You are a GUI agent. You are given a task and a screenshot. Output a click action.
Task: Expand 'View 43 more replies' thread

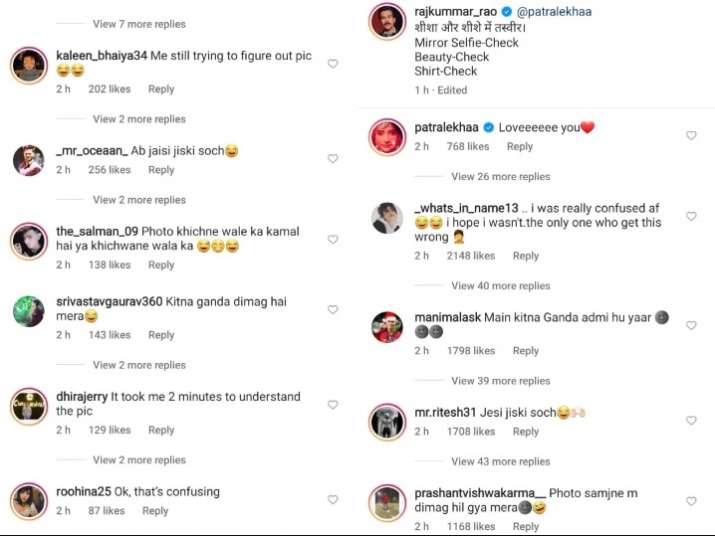click(x=500, y=461)
